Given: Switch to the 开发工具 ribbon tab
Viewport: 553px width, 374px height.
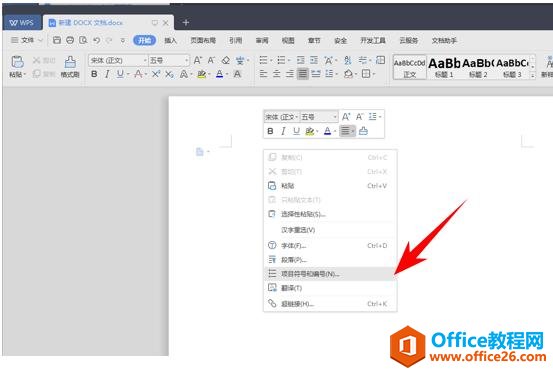Looking at the screenshot, I should tap(373, 41).
